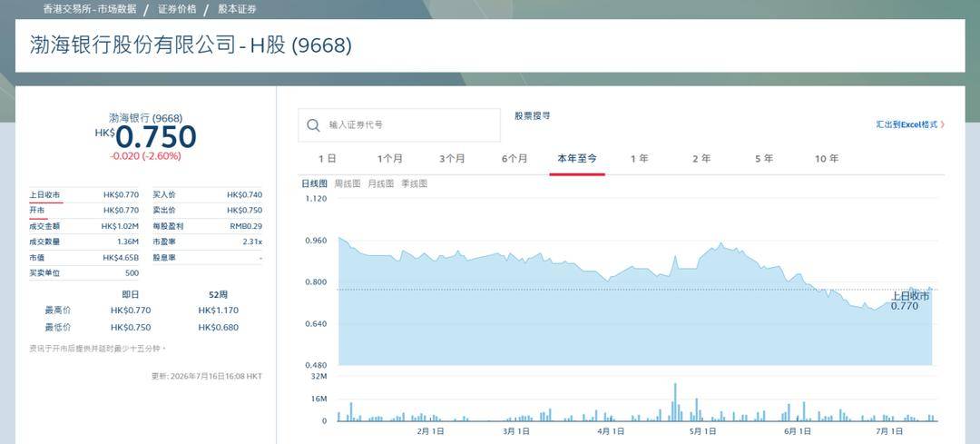
Task: Click the 开市 label
Action: [37, 210]
